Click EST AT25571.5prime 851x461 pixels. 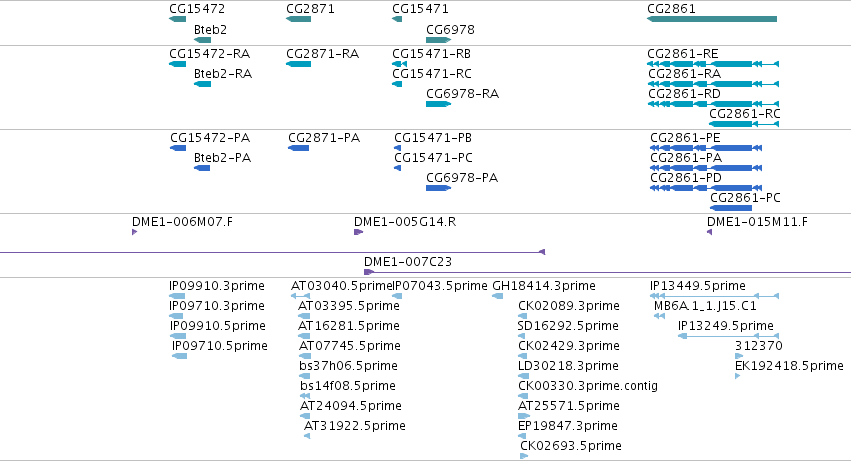pyautogui.click(x=569, y=407)
